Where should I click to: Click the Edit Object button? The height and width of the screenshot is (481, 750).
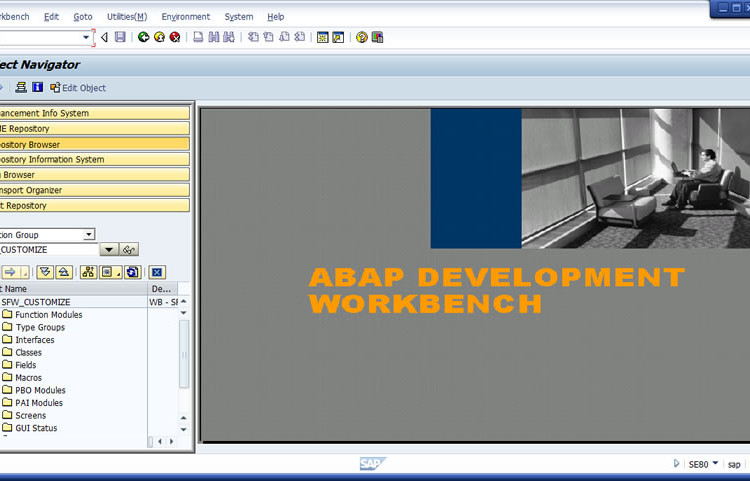point(78,87)
